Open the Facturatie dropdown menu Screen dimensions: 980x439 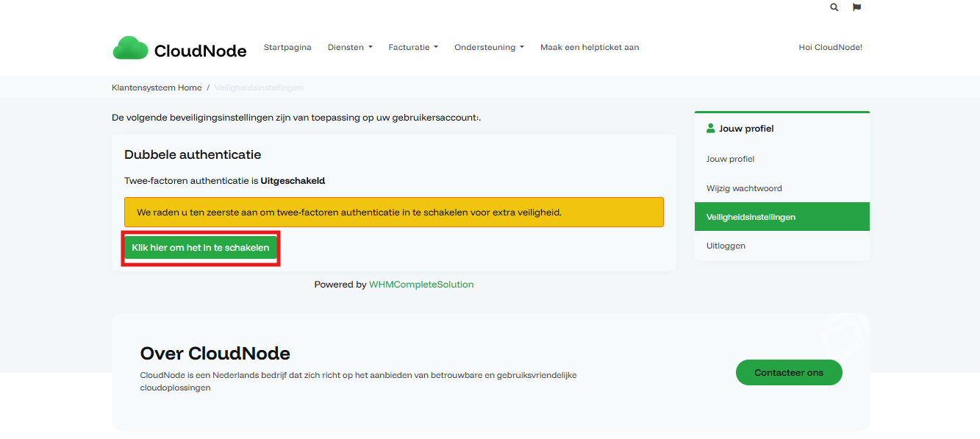[413, 47]
